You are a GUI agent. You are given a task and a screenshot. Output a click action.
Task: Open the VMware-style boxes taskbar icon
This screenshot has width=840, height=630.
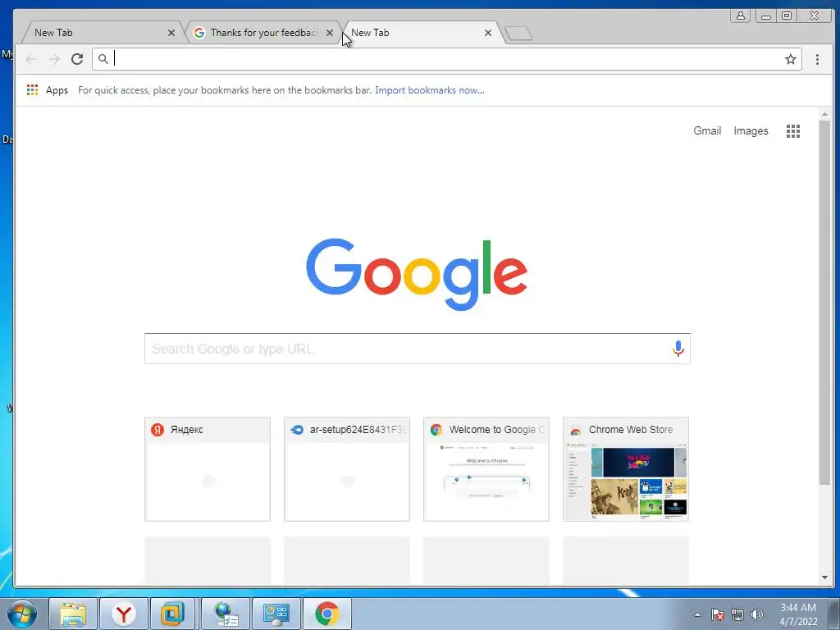pyautogui.click(x=172, y=614)
